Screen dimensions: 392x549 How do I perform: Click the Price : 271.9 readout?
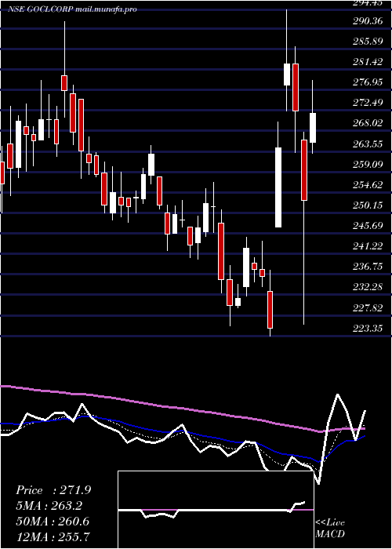53,490
